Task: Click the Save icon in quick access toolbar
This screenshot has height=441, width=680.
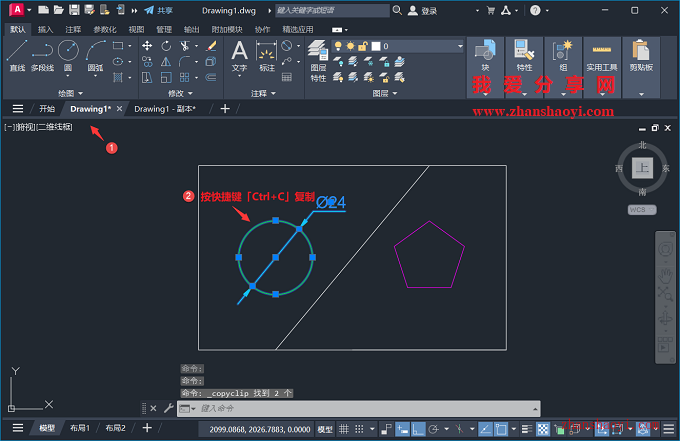Action: coord(74,10)
